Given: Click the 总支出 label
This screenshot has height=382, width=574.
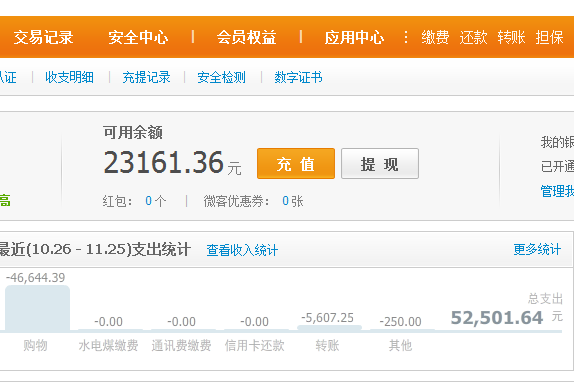Looking at the screenshot, I should (x=545, y=299).
